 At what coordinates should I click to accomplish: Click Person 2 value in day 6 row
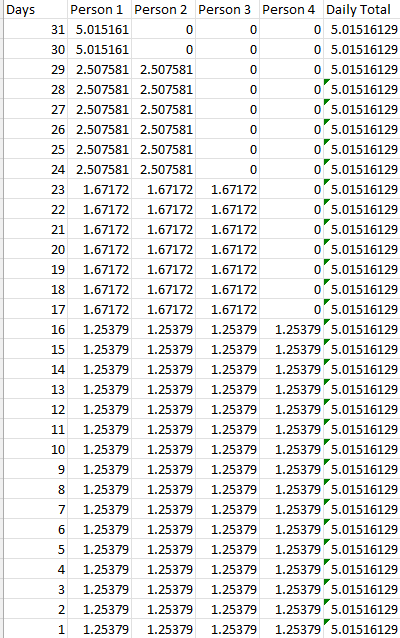pyautogui.click(x=163, y=529)
